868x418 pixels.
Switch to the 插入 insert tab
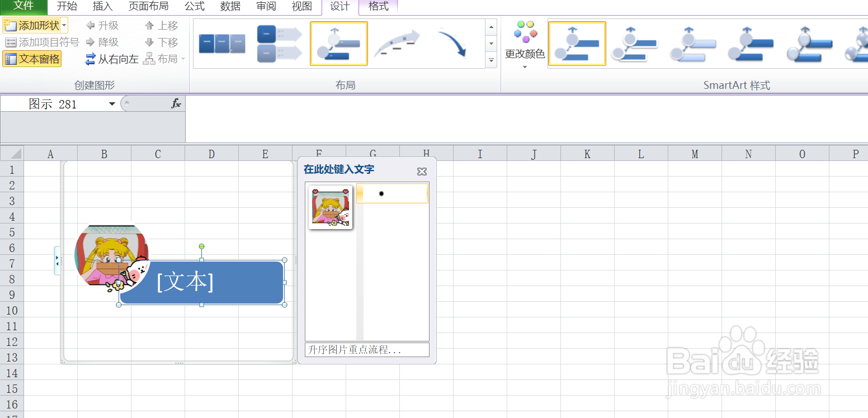point(103,7)
